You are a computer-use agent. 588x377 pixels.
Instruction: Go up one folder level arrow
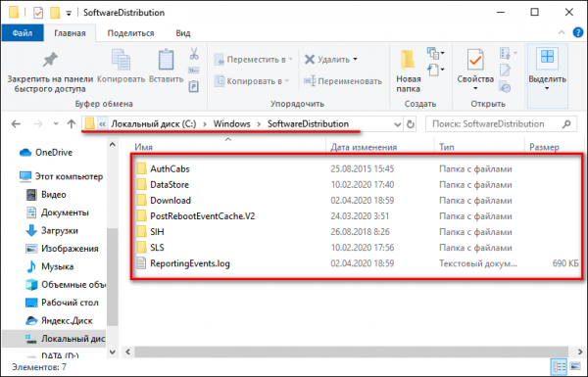click(72, 123)
